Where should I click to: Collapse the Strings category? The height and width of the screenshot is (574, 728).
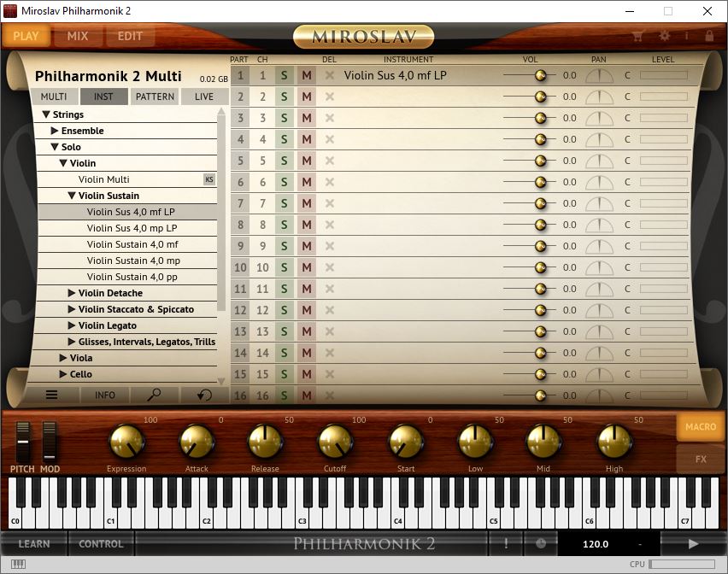pos(46,114)
